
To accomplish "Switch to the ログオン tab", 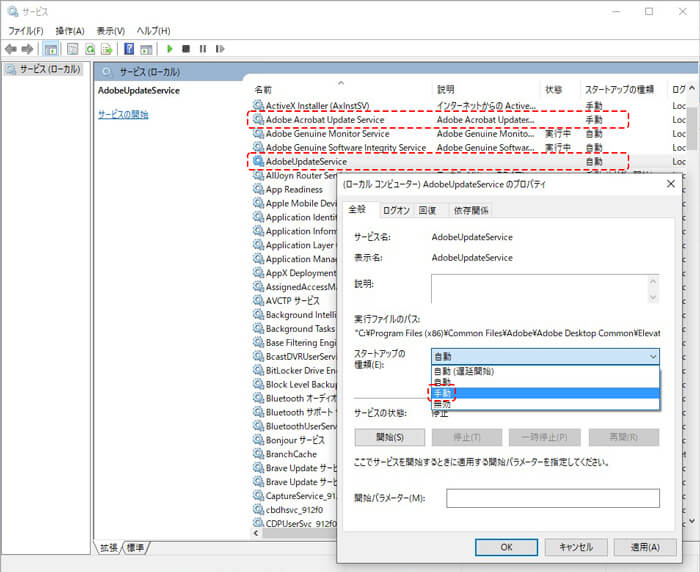I will tap(396, 210).
